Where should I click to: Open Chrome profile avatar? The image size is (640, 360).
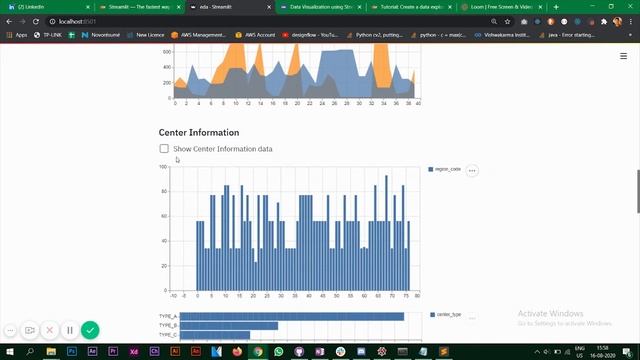617,22
